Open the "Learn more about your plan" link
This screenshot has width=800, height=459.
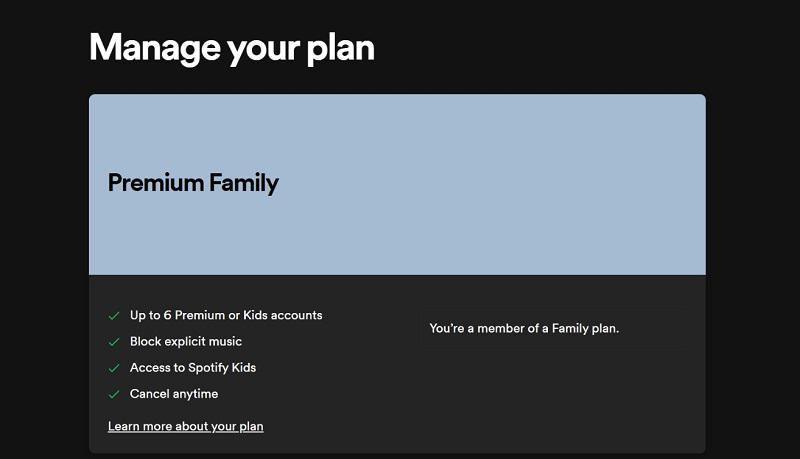[185, 426]
